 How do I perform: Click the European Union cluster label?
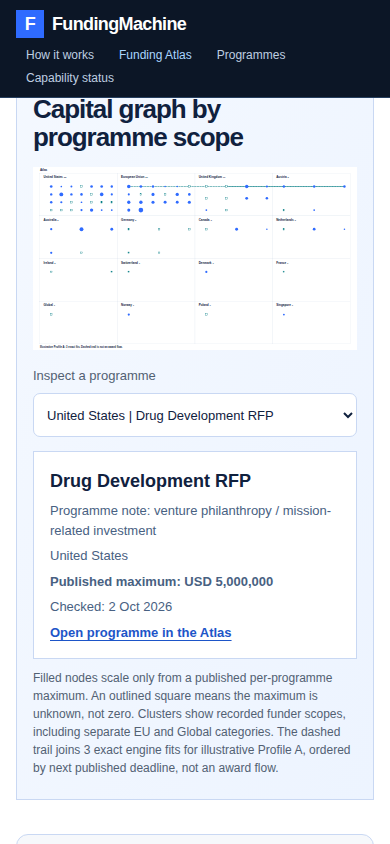click(x=134, y=177)
